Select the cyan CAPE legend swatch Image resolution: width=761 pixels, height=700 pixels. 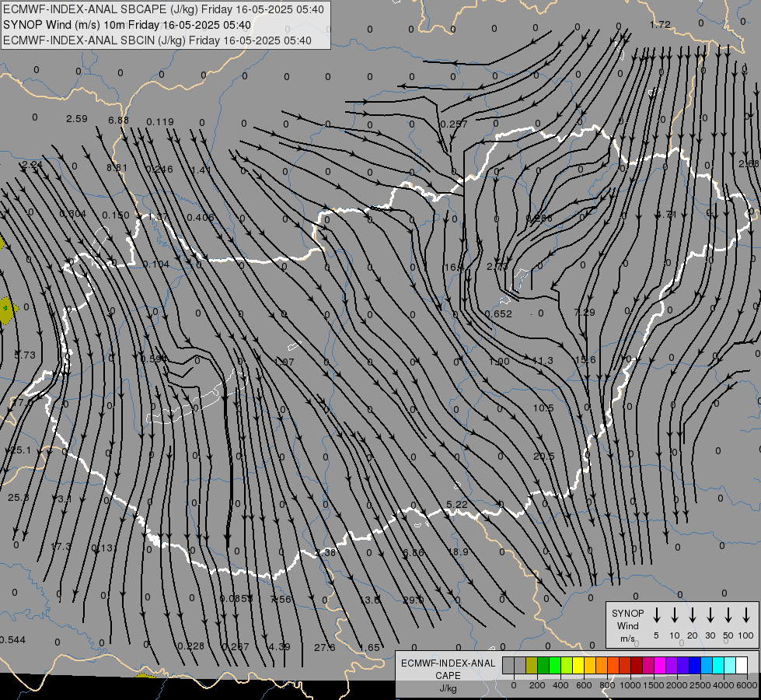[x=717, y=665]
